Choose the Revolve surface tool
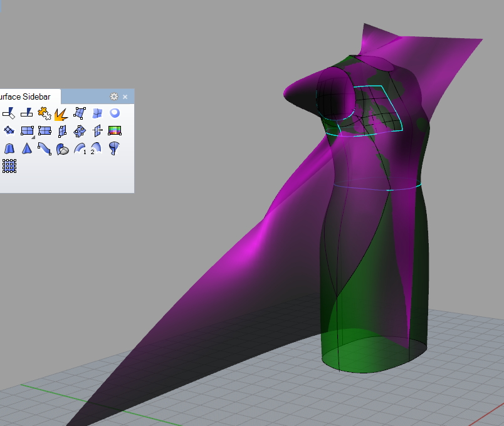This screenshot has width=504, height=426. point(114,148)
